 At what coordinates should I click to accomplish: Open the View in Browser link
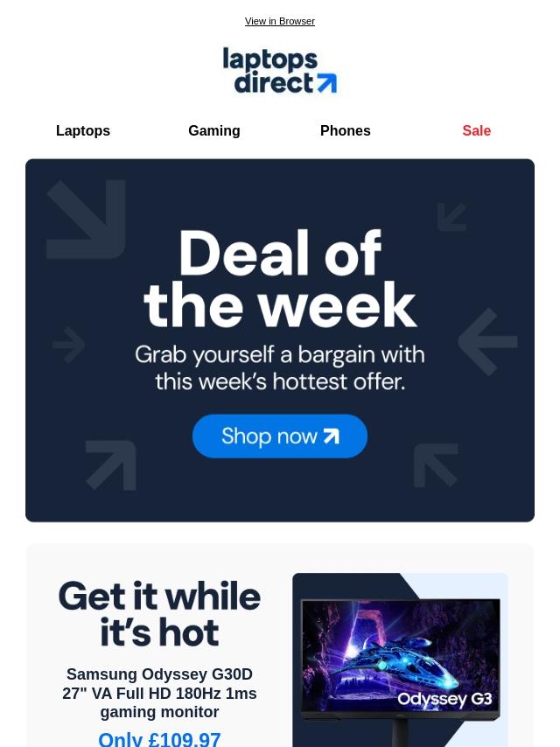[x=280, y=22]
